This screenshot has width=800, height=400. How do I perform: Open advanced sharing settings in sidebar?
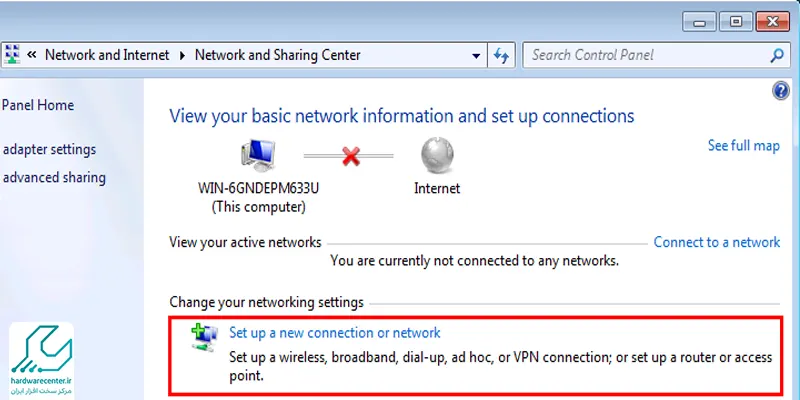coord(54,178)
